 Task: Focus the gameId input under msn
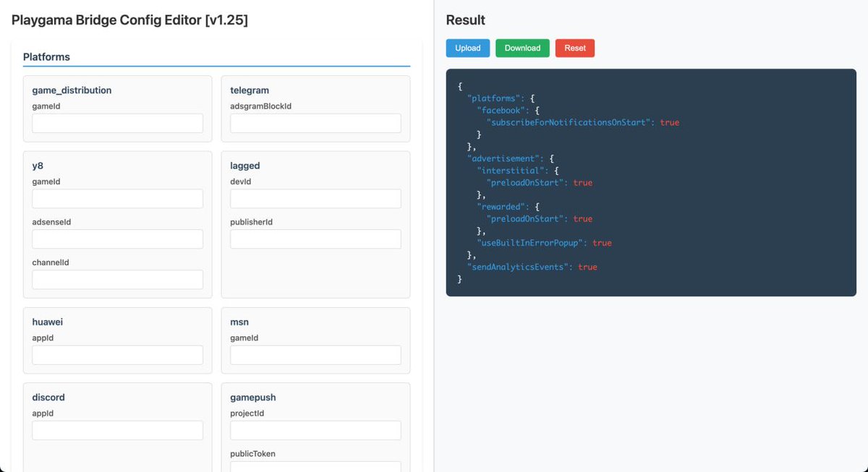(315, 354)
